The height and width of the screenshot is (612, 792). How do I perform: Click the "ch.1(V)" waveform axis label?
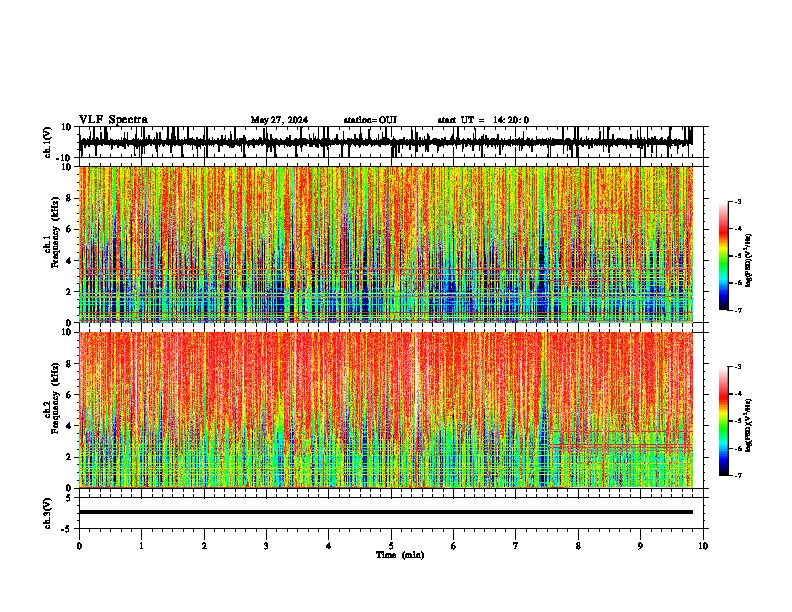(48, 142)
